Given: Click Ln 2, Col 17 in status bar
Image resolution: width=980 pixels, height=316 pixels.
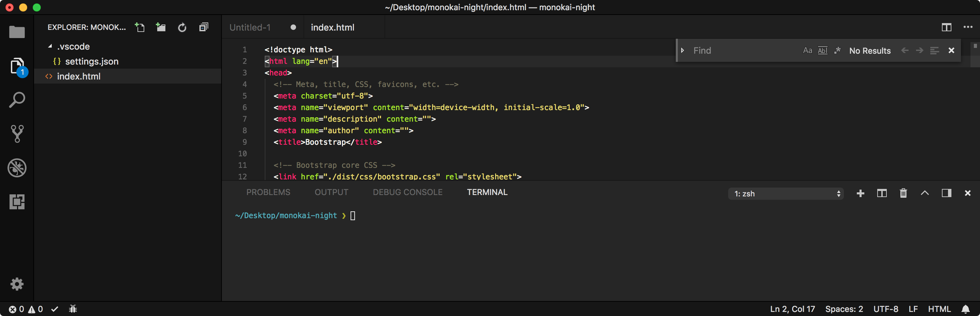Looking at the screenshot, I should click(792, 309).
